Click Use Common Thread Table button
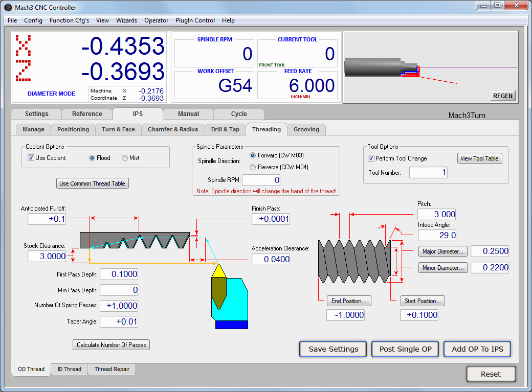 click(x=92, y=183)
